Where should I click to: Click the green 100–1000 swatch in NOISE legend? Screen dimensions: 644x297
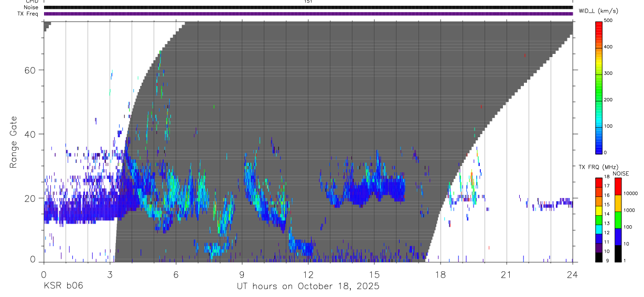[618, 220]
